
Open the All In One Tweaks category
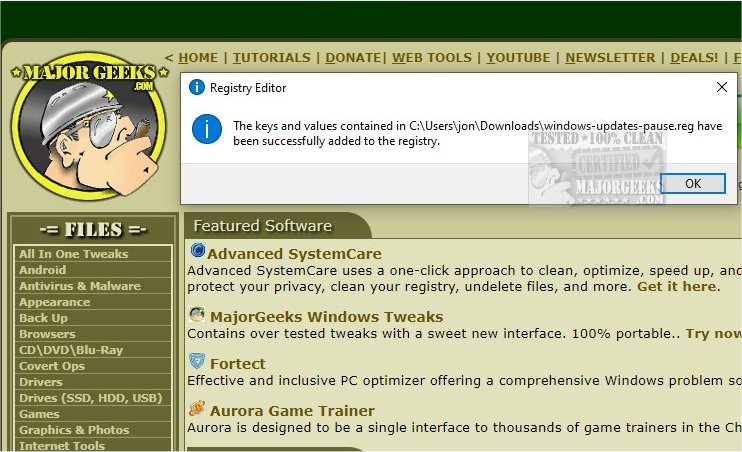(x=74, y=254)
